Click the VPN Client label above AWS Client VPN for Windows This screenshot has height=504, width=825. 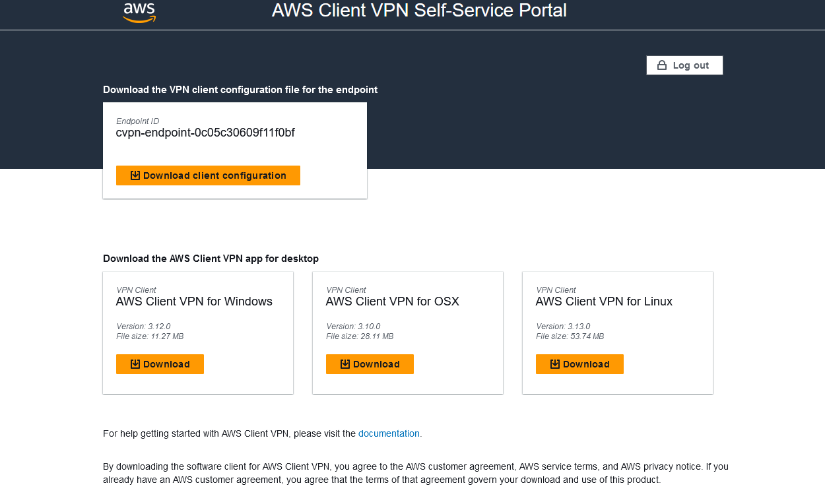[x=136, y=290]
